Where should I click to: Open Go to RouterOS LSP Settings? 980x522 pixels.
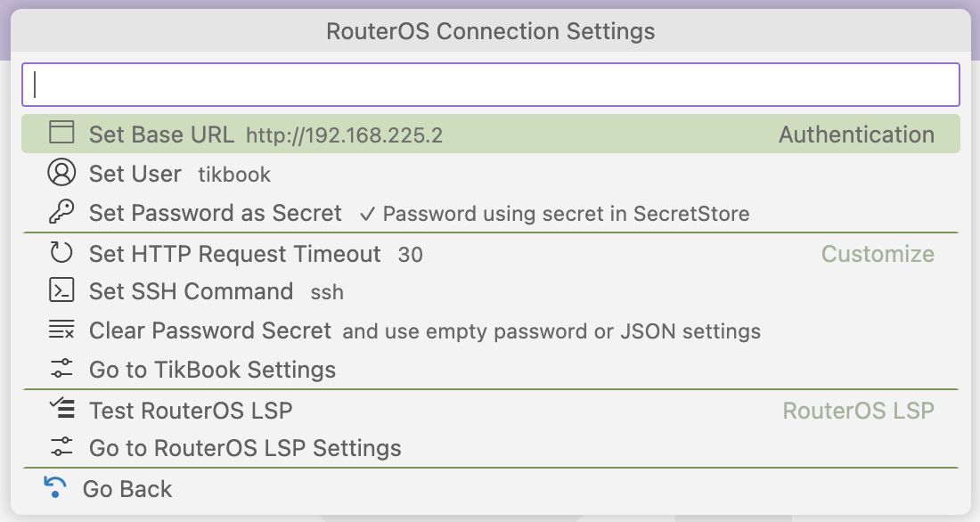tap(491, 447)
